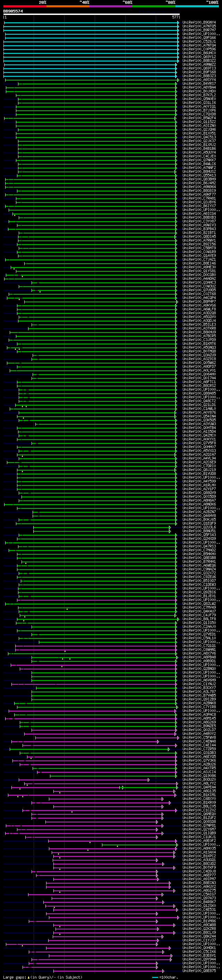Select the label UniRef100_C6BXY0
222x980 pixels.
pyautogui.click(x=199, y=799)
